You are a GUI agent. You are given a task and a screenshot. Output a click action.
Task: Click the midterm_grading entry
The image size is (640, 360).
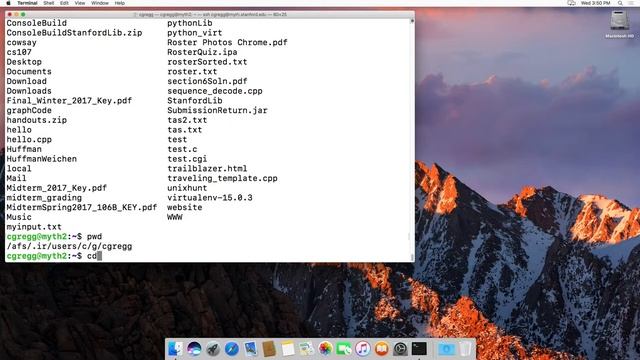(44, 198)
